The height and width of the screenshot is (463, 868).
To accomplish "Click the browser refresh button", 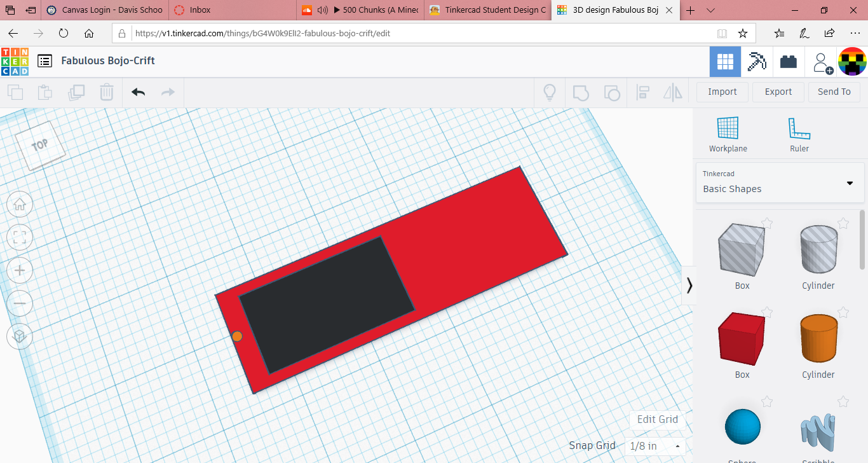I will 64,33.
